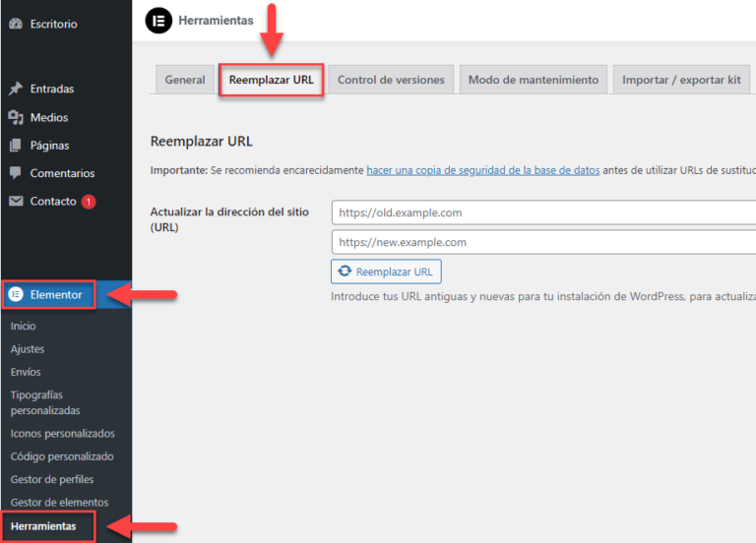Click the Entradas pushpin icon
The image size is (756, 543).
coord(16,89)
